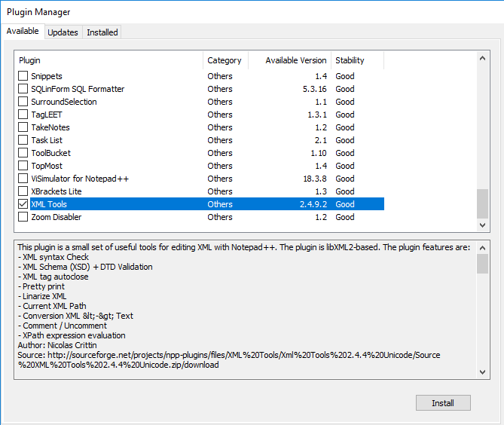This screenshot has width=504, height=425.
Task: Click the Install button
Action: pyautogui.click(x=443, y=403)
